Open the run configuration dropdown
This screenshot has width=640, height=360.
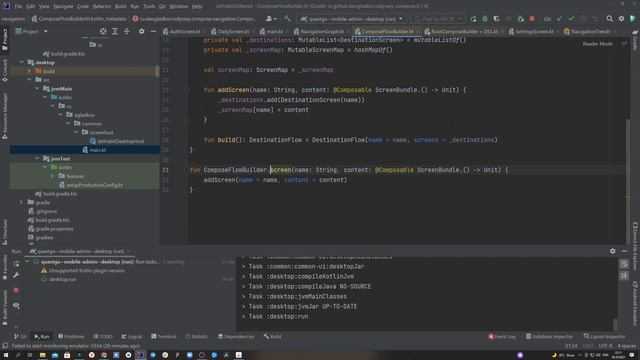tap(351, 19)
